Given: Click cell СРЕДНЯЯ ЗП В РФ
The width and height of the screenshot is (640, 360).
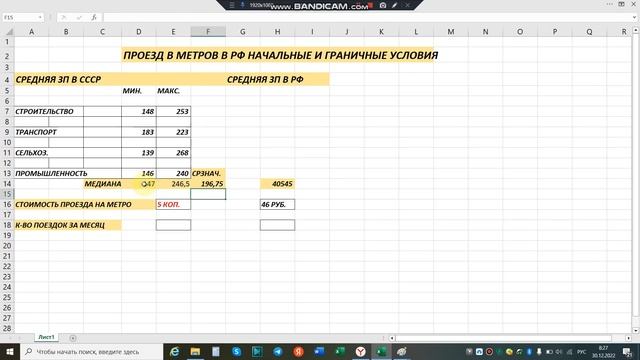Looking at the screenshot, I should point(265,80).
